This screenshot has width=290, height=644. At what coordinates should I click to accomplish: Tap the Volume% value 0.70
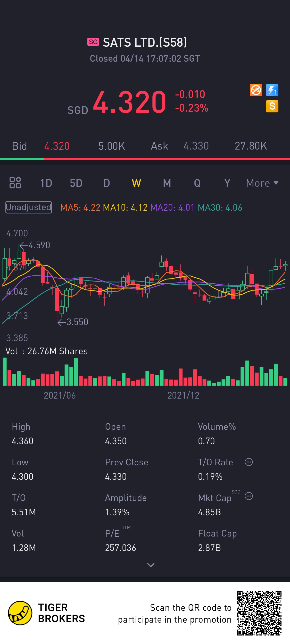[x=206, y=441]
